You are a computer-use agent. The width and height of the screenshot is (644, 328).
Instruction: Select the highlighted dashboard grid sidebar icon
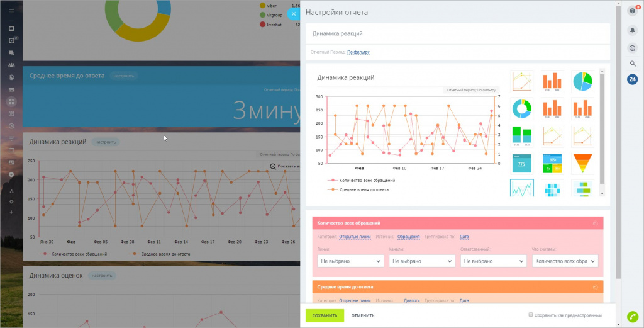tap(11, 101)
